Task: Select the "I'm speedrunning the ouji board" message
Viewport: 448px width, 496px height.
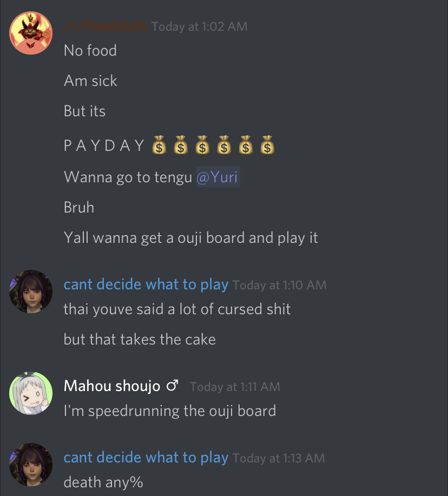Action: 170,411
